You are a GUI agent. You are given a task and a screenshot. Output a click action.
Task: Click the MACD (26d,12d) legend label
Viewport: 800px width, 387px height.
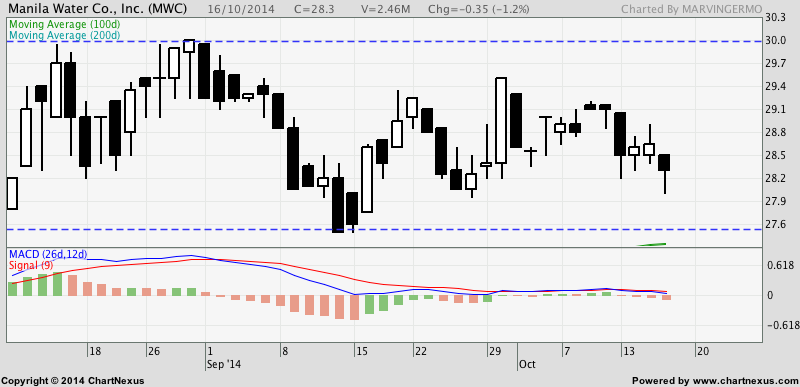(48, 254)
